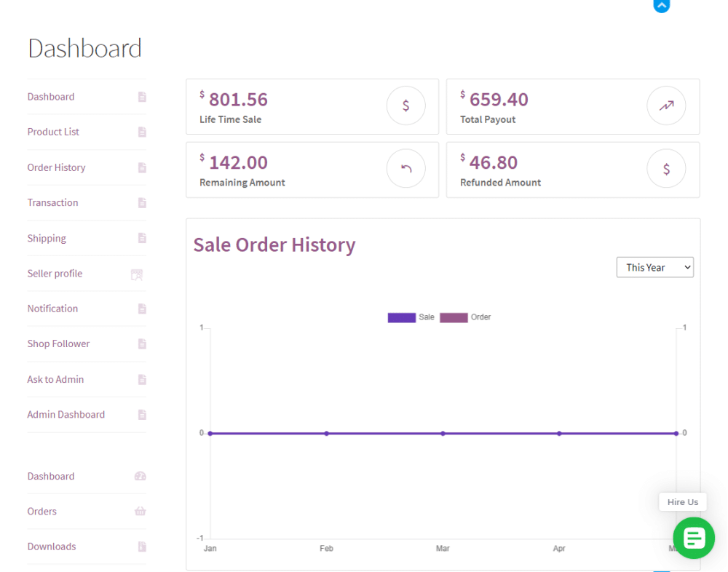Open the green chat widget
Viewport: 728px width, 572px height.
[x=693, y=538]
